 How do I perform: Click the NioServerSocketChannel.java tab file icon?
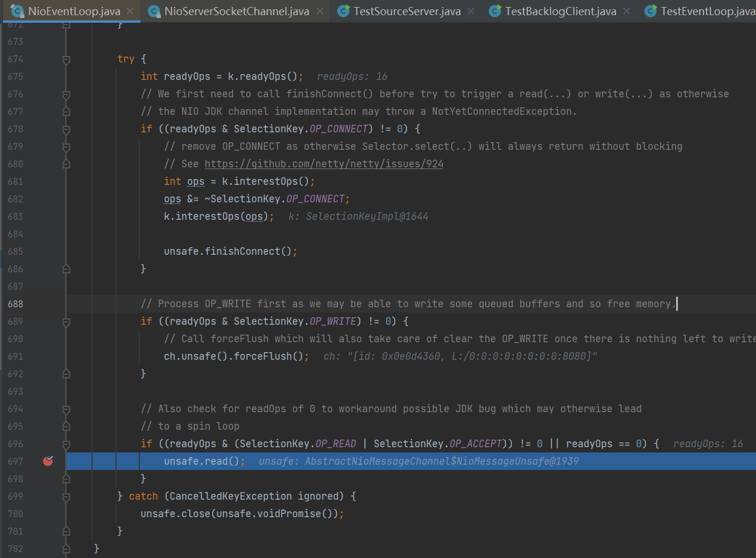154,11
